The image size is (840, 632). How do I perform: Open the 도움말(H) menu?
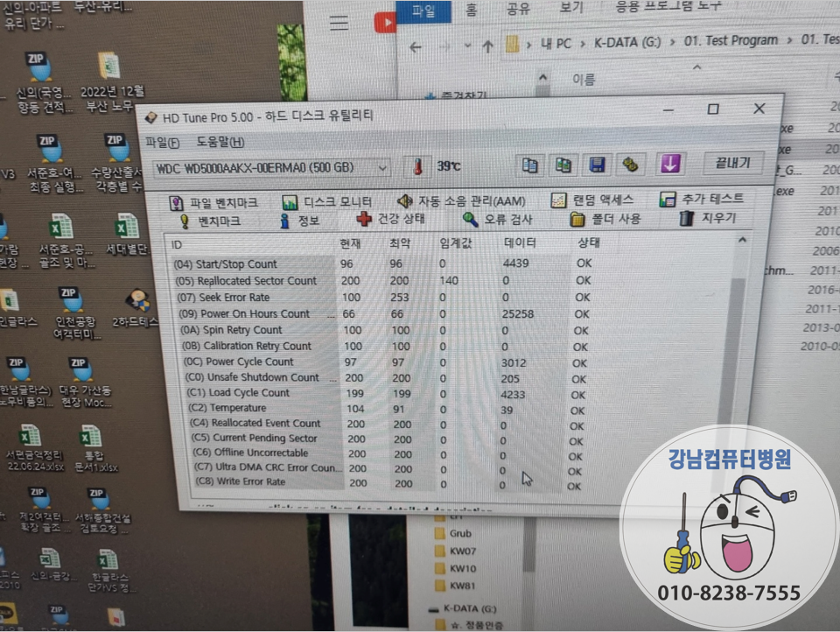[220, 142]
